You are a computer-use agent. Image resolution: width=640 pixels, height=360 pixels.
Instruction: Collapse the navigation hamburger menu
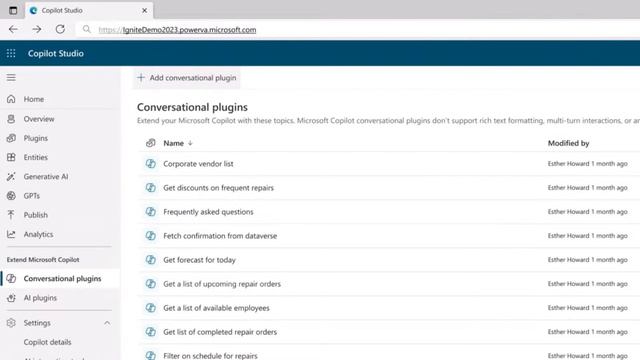click(x=11, y=77)
